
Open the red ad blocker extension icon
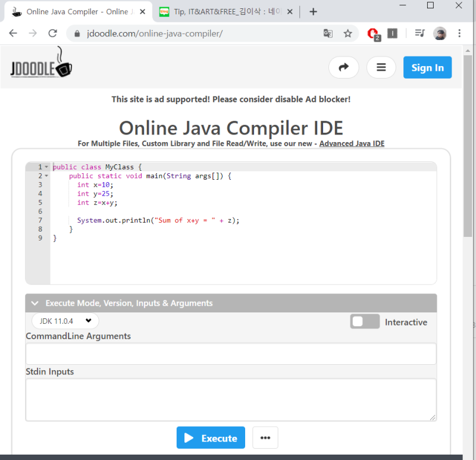point(374,34)
